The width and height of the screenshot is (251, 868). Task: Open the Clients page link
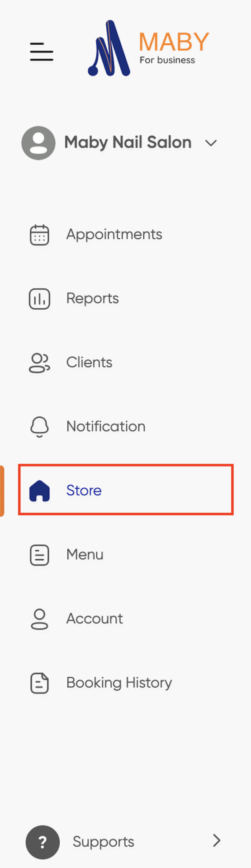pos(89,363)
